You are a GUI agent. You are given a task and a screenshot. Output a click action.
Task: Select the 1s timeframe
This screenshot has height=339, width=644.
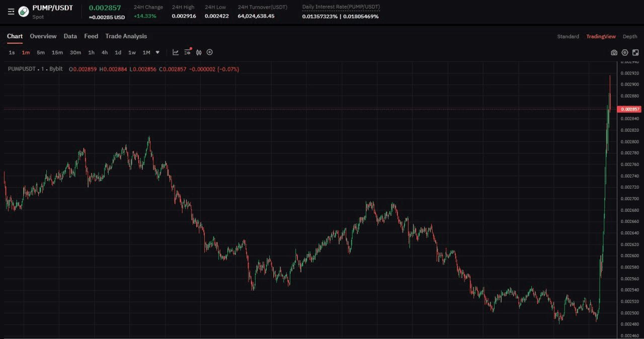click(12, 52)
